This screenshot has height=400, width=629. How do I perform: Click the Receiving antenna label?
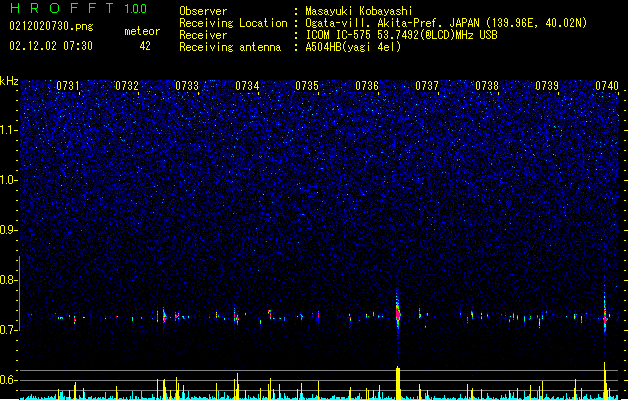pos(230,47)
